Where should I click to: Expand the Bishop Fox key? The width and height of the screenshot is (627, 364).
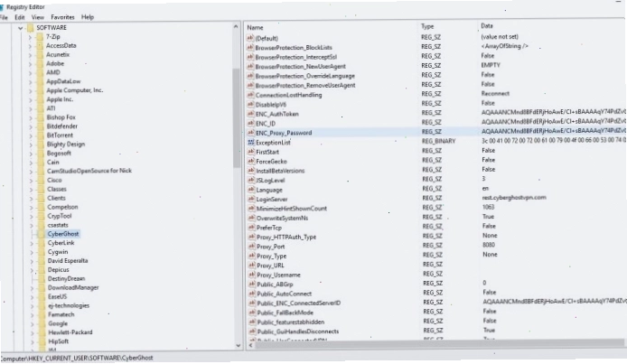[x=31, y=117]
